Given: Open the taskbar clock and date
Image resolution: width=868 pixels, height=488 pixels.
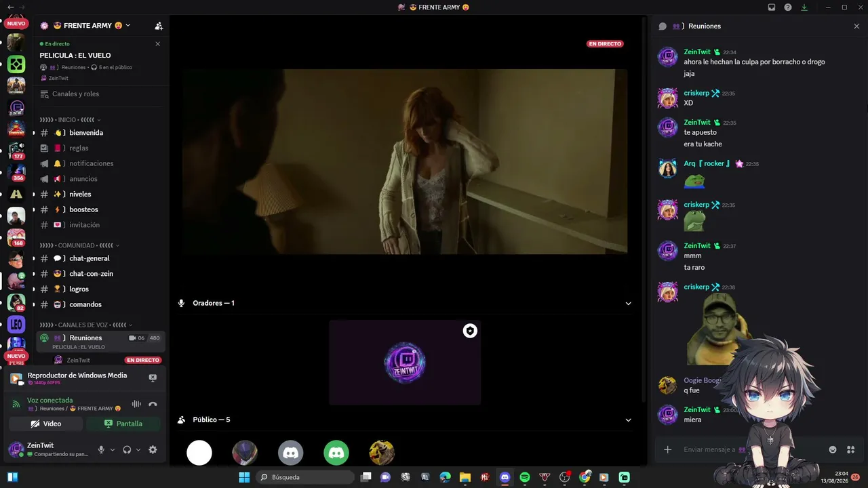Looking at the screenshot, I should coord(835,477).
